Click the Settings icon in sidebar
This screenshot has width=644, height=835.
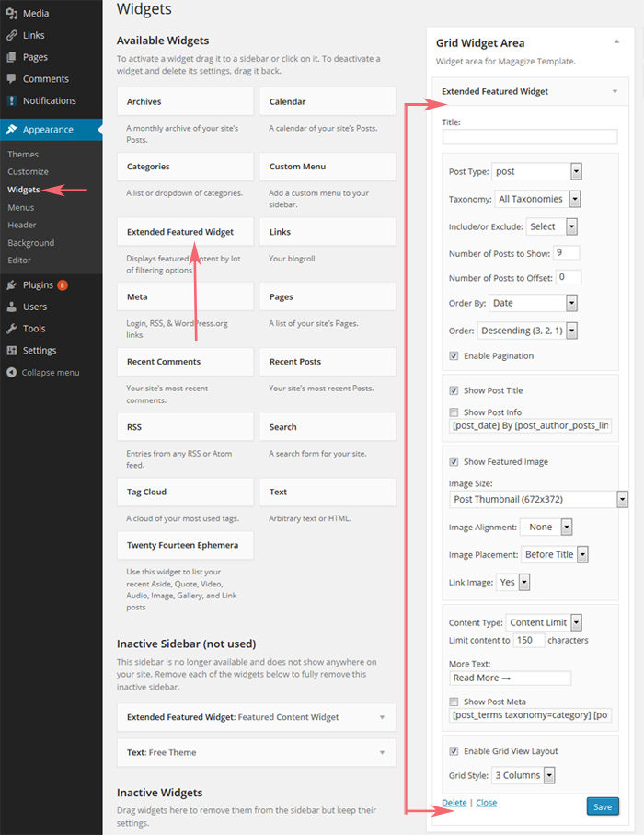(12, 351)
